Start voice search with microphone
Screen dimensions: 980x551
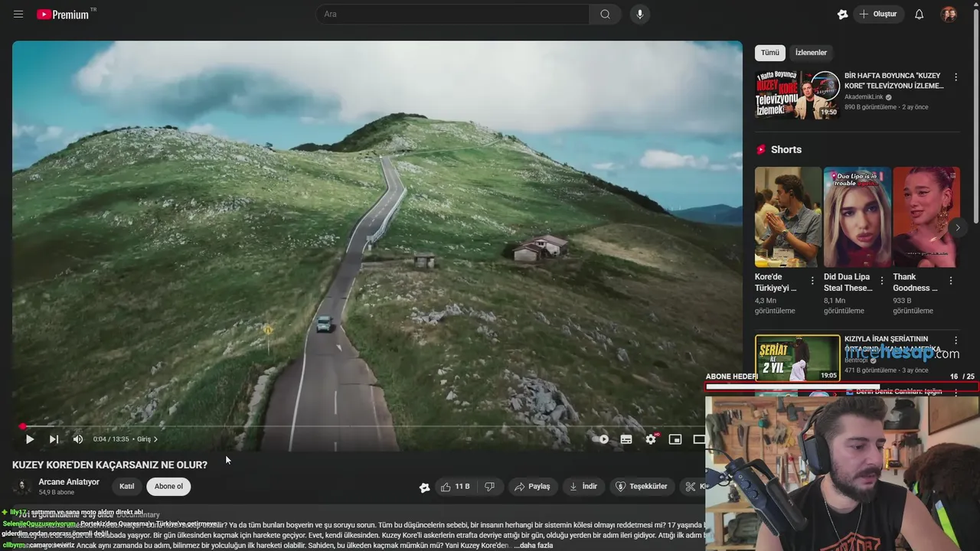pos(640,14)
